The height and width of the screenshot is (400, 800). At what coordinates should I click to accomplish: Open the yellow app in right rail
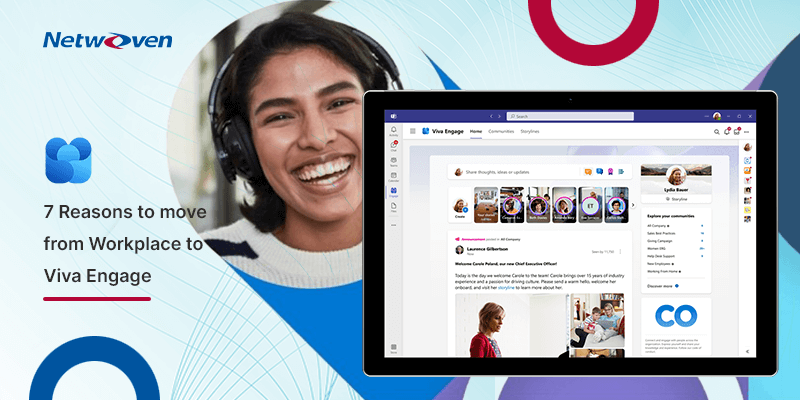tap(747, 209)
